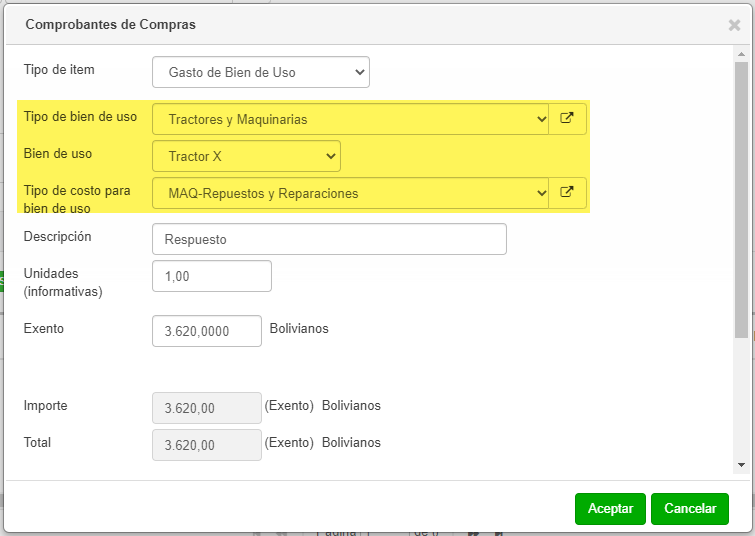This screenshot has width=755, height=536.
Task: Open the Bien de uso Tractor X dropdown
Action: tap(247, 156)
